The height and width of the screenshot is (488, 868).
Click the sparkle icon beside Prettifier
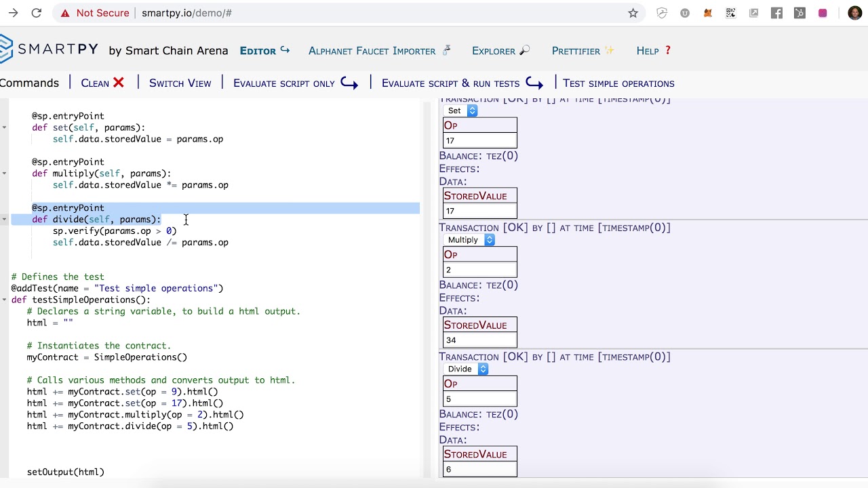click(609, 50)
